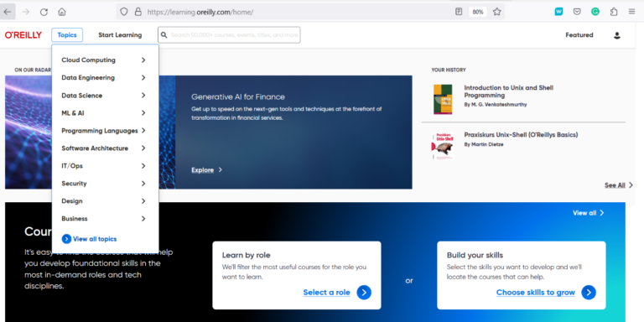
Task: Expand the Programming Languages chevron
Action: click(143, 131)
